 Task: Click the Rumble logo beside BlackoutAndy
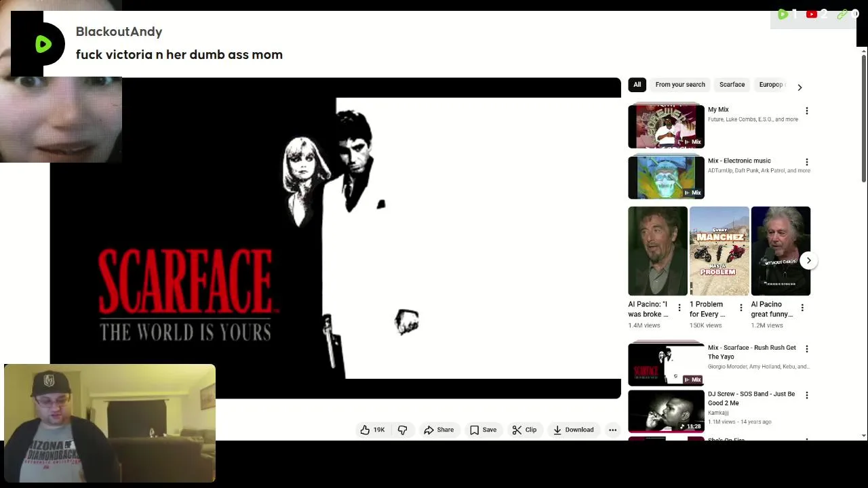[x=43, y=45]
